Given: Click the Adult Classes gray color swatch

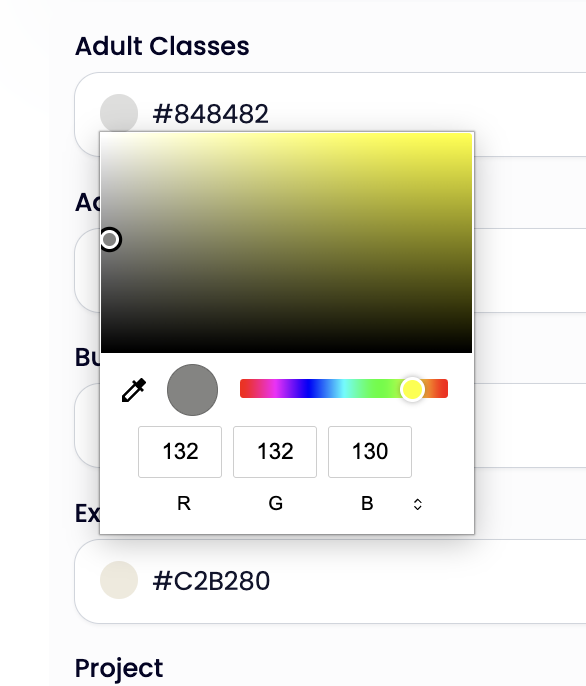Looking at the screenshot, I should pos(119,113).
